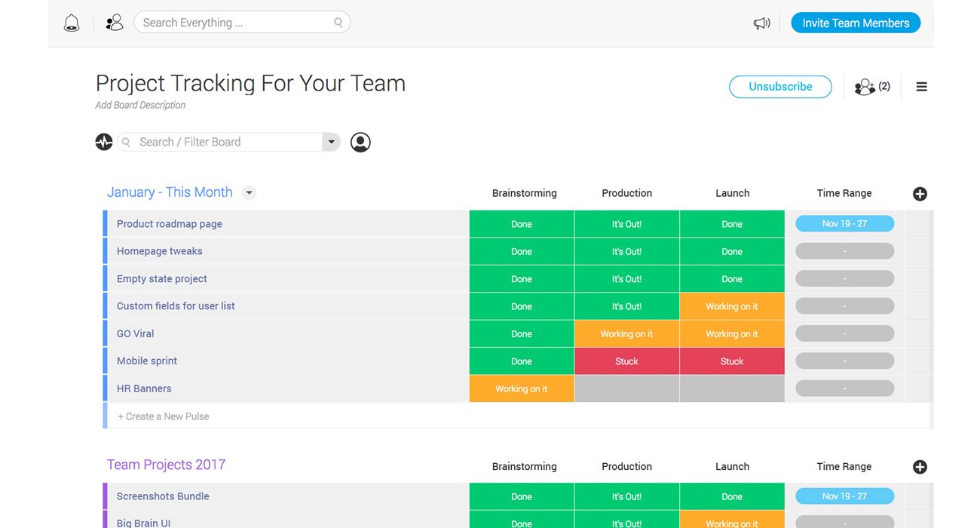Click the team members icon near the bell
This screenshot has width=980, height=528.
(x=114, y=22)
